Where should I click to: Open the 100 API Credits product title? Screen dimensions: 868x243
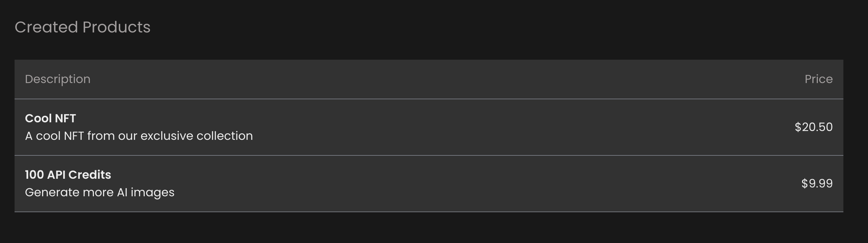[68, 175]
